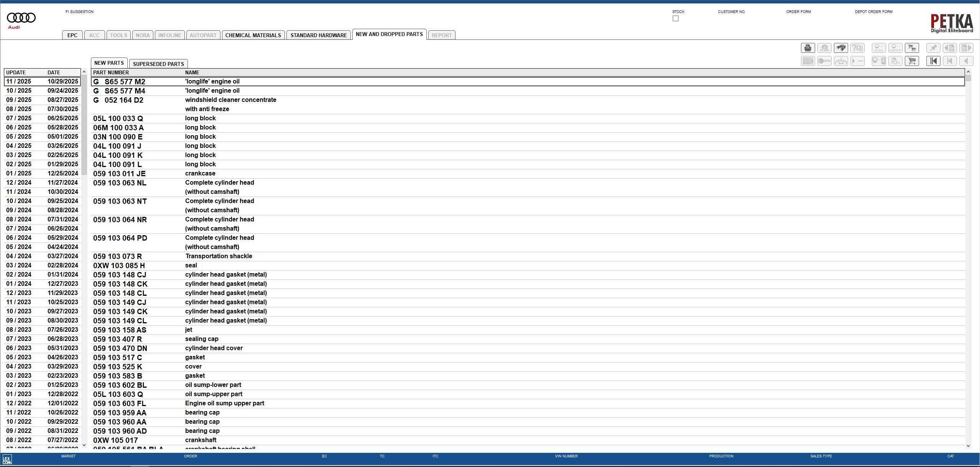Switch to the SUPERSEDED PARTS tab
Viewport: 980px width, 467px height.
coord(158,63)
